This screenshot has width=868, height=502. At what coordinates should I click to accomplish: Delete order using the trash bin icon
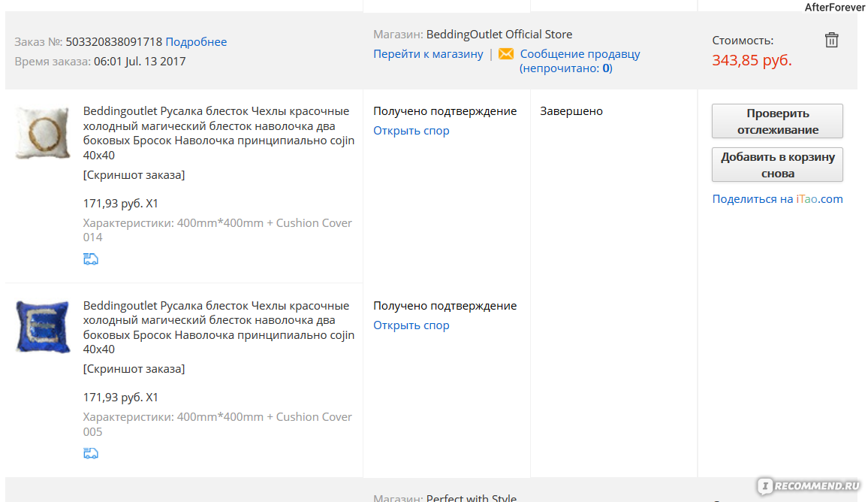(x=831, y=40)
